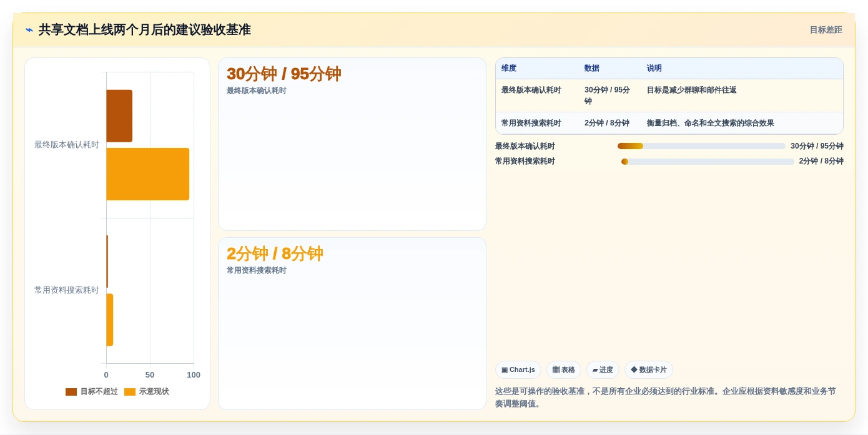This screenshot has width=868, height=435.
Task: Click the amber bar for 最终版本确认耗时
Action: (x=147, y=174)
